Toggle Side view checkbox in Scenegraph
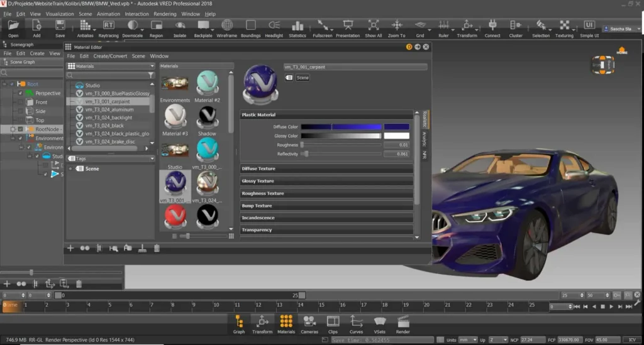The image size is (644, 345). [20, 111]
